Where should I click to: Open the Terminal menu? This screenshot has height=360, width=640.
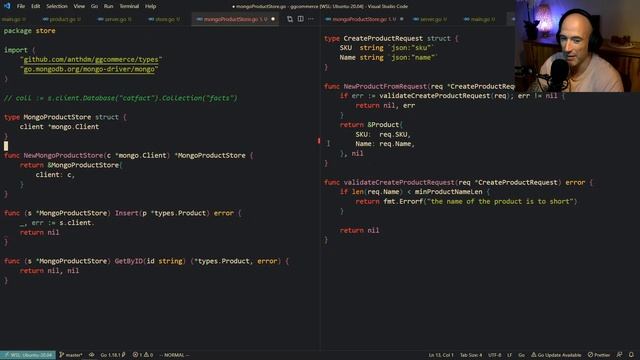129,6
